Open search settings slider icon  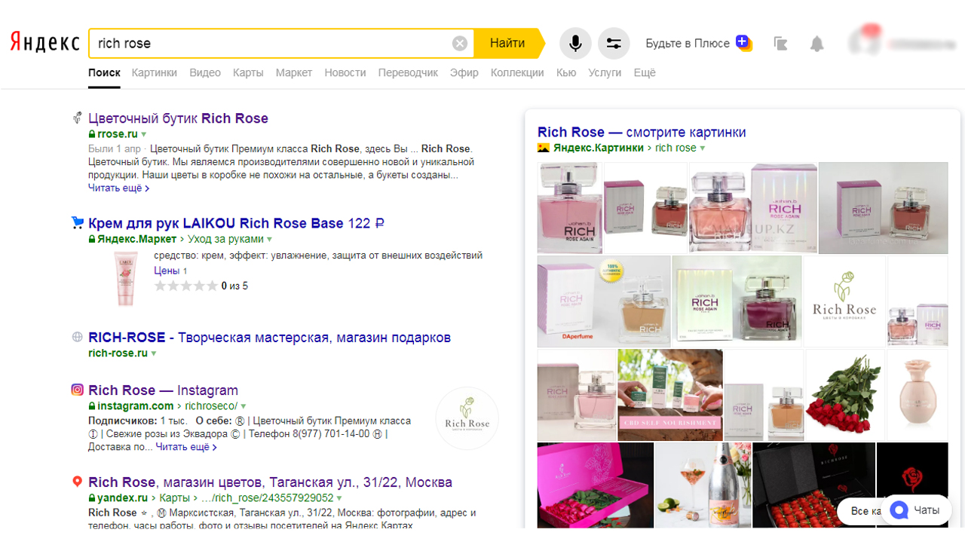click(614, 44)
